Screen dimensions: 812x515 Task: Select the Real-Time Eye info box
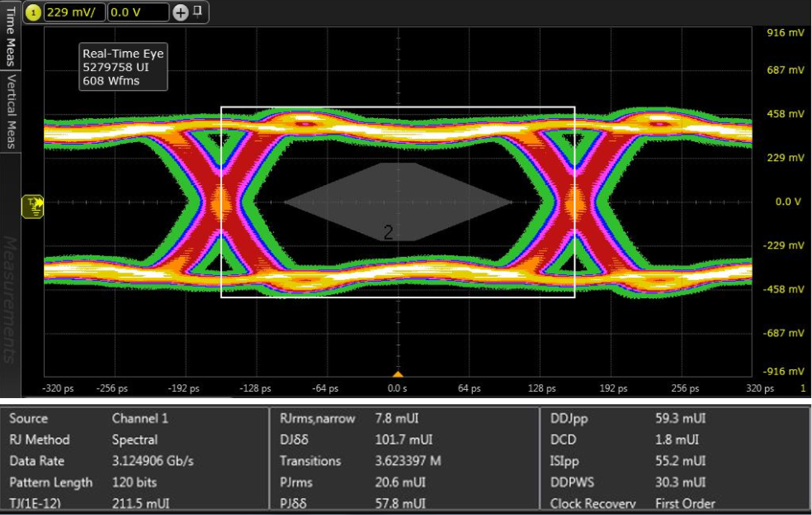coord(123,67)
